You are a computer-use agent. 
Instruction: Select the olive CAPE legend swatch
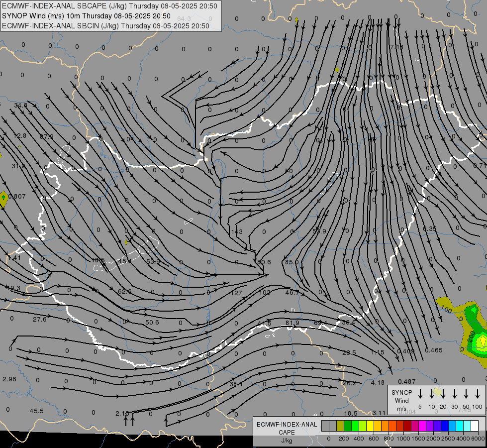coord(340,426)
